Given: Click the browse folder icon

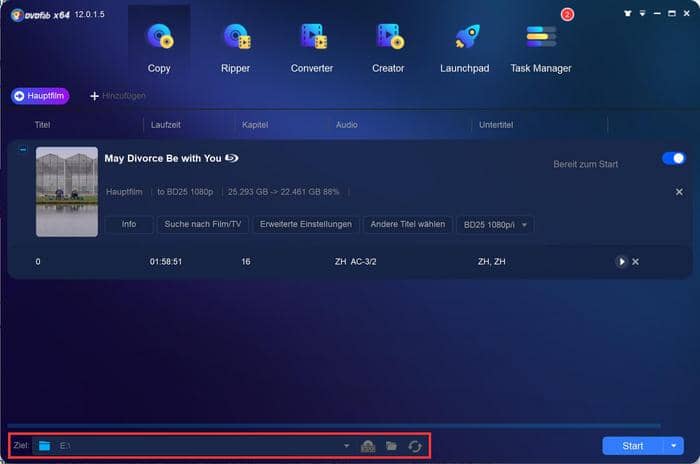Looking at the screenshot, I should 392,446.
